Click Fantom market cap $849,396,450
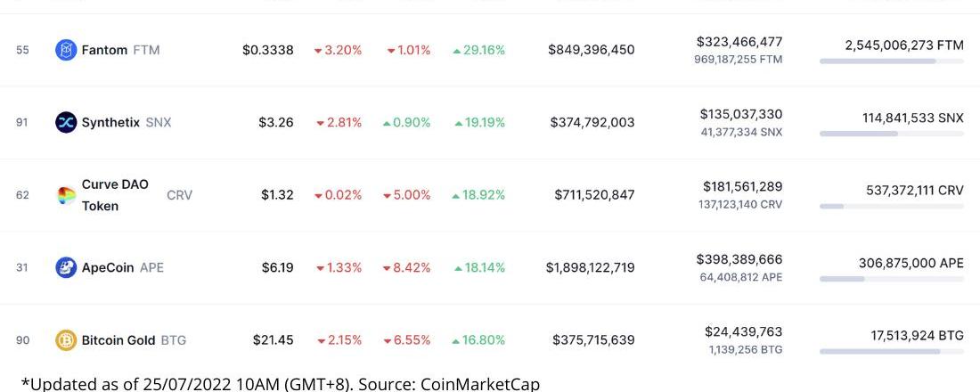 coord(592,50)
